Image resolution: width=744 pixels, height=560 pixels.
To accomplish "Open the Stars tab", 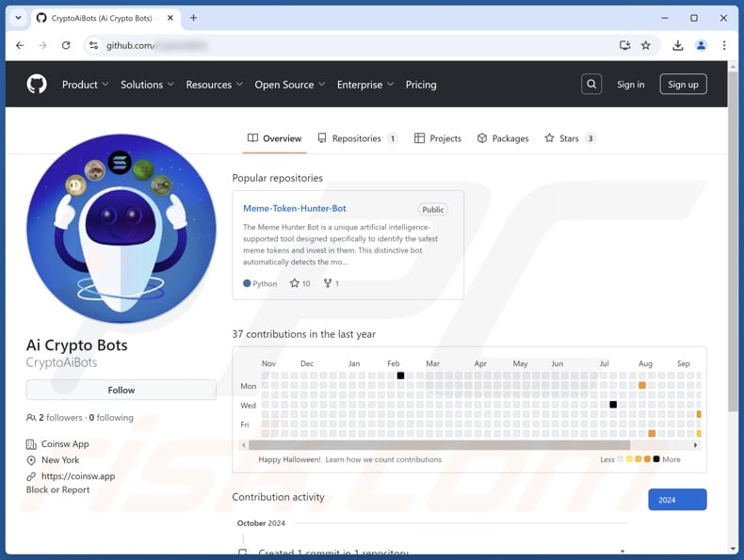I will tap(569, 138).
